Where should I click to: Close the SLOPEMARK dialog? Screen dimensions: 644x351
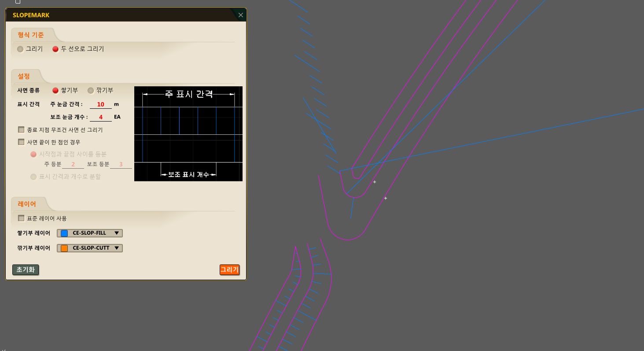coord(240,15)
